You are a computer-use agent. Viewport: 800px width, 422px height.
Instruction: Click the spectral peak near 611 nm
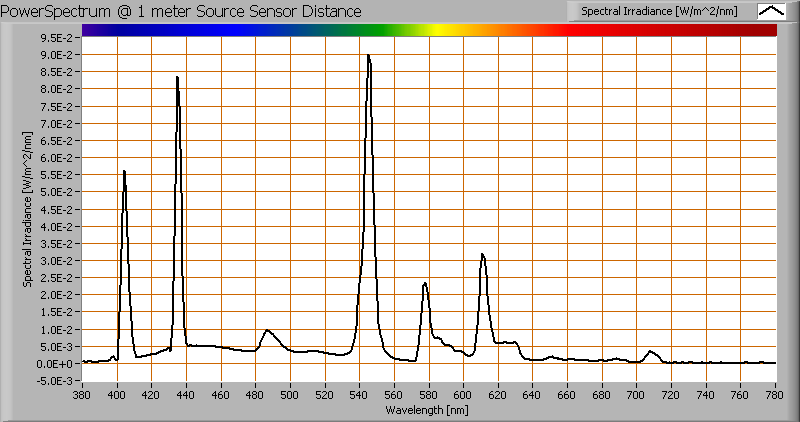482,255
